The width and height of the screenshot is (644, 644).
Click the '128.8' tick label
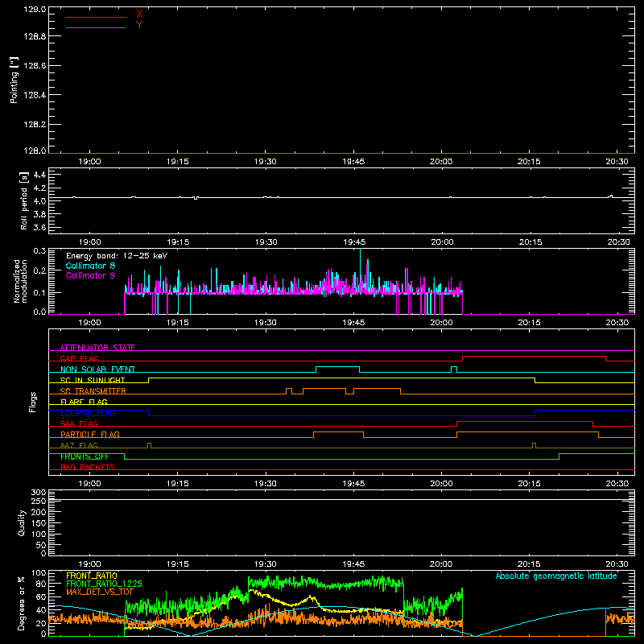(x=35, y=36)
